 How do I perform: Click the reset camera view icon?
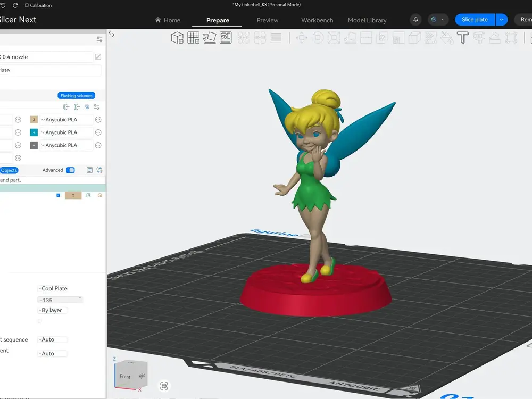point(164,386)
